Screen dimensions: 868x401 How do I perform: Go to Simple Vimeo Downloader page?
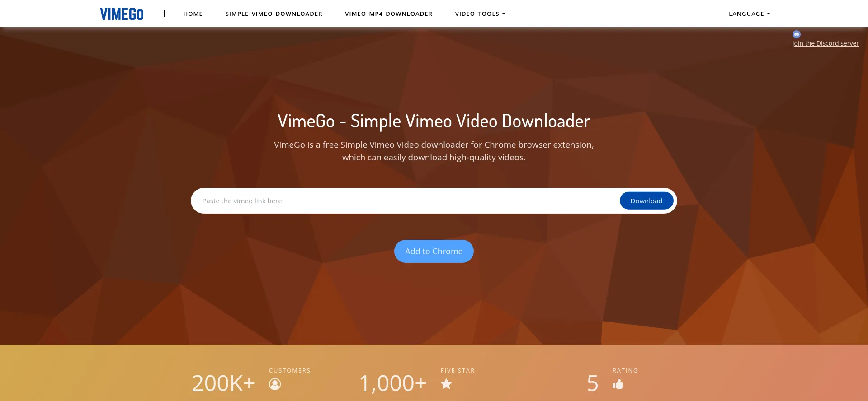click(274, 14)
